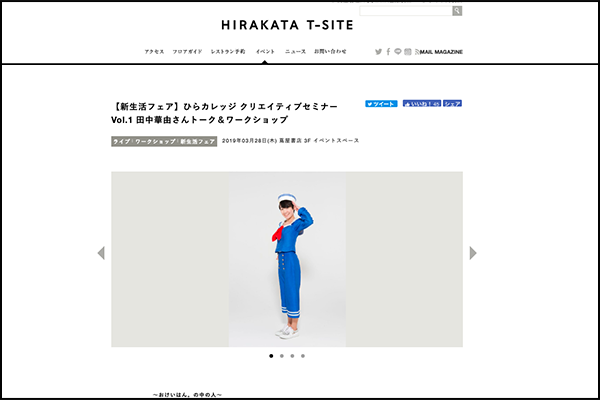Open the Facebook icon in header

388,52
